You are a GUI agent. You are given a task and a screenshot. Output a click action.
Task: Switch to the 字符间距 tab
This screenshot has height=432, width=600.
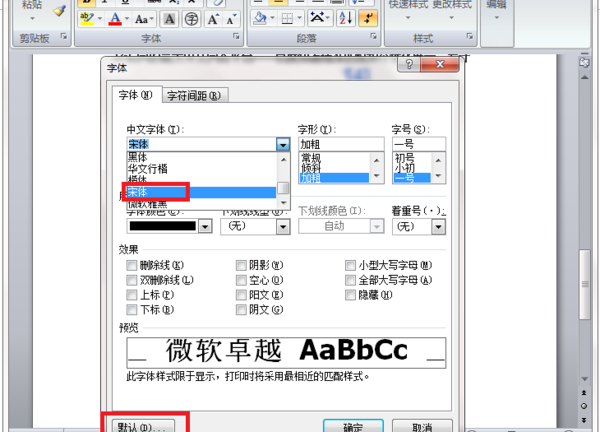195,96
